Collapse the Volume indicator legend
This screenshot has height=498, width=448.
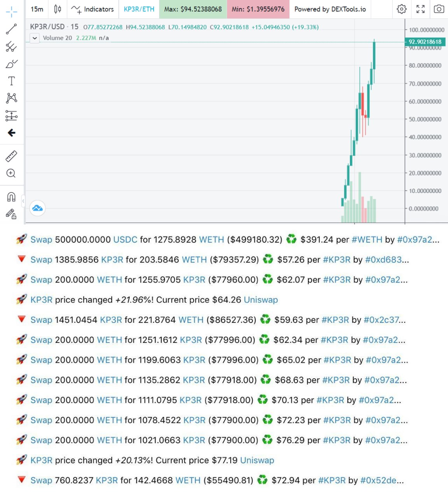pyautogui.click(x=35, y=38)
